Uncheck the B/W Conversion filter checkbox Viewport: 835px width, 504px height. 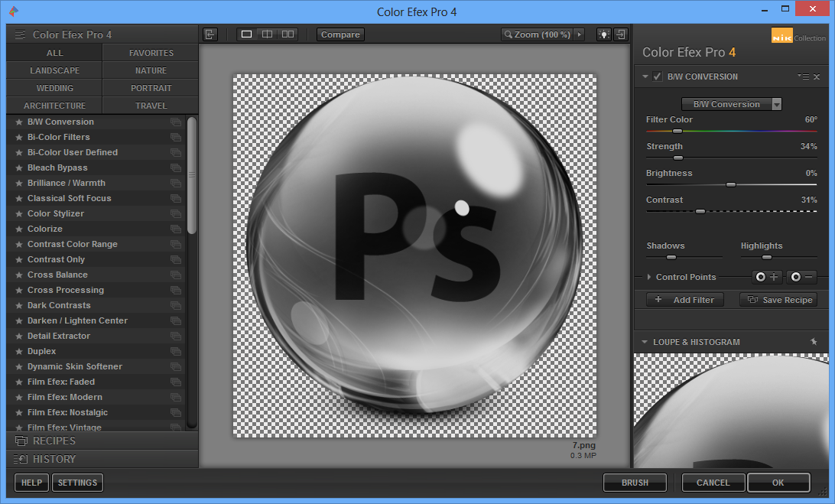[x=658, y=76]
